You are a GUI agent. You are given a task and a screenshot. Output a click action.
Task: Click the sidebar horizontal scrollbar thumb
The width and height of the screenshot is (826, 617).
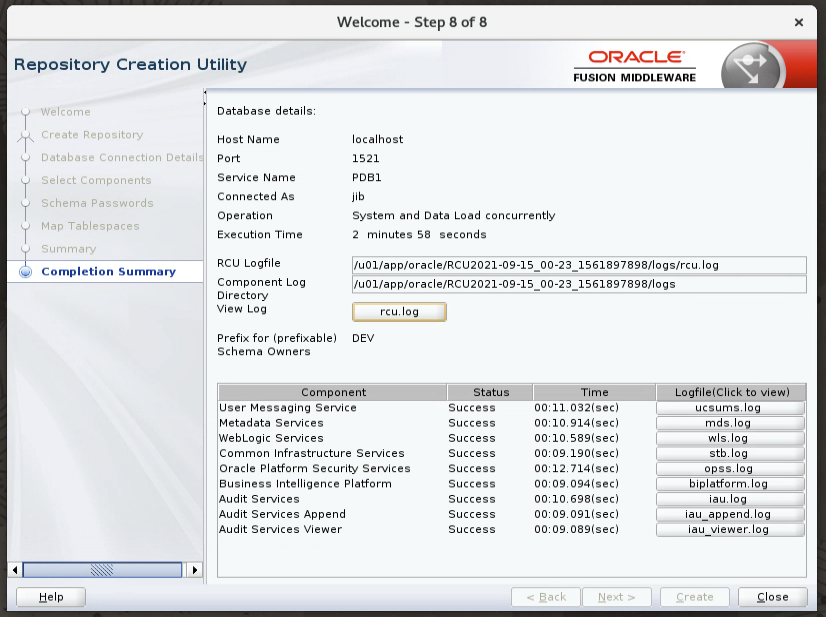102,570
